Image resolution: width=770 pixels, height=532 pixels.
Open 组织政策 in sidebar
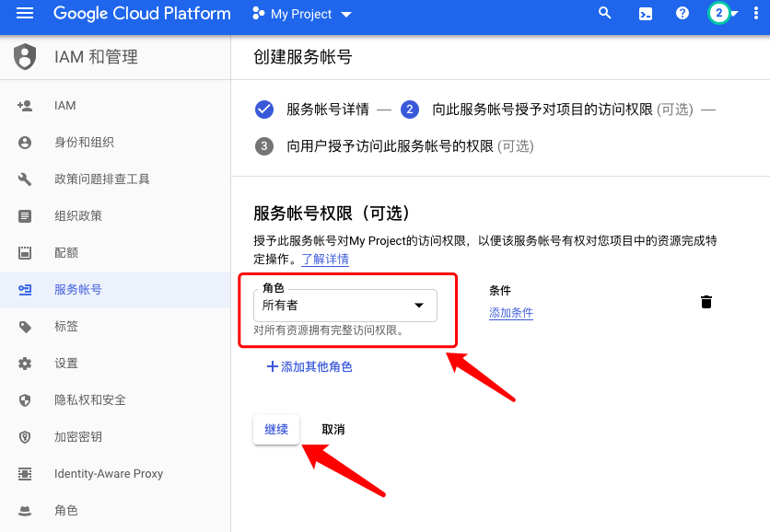click(78, 216)
